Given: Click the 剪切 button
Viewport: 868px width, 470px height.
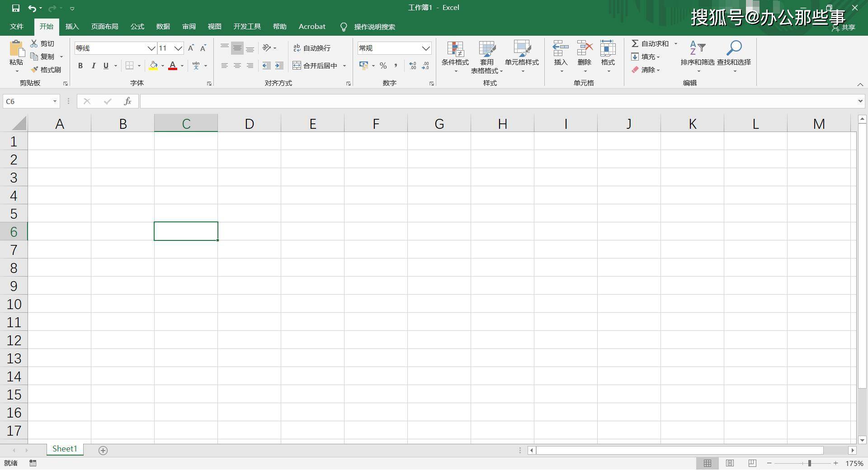Looking at the screenshot, I should (42, 43).
